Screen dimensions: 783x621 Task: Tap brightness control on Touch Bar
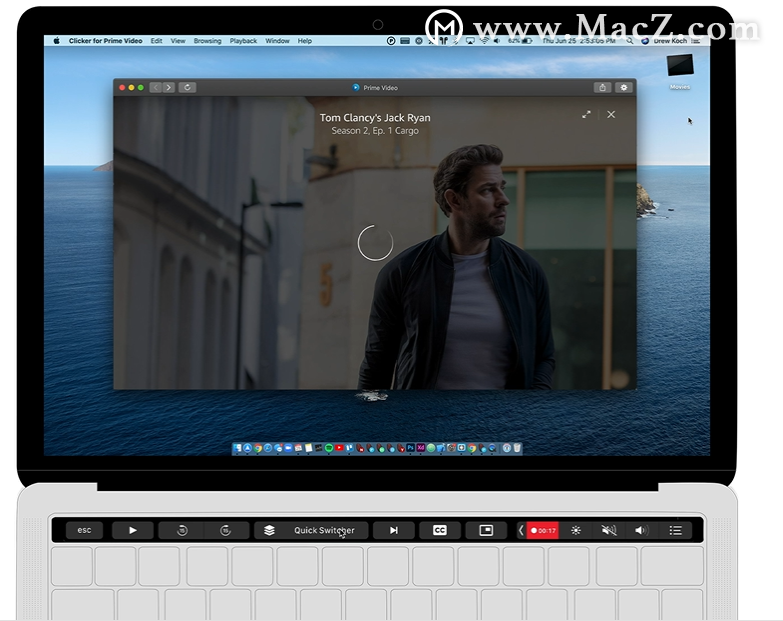(x=576, y=530)
